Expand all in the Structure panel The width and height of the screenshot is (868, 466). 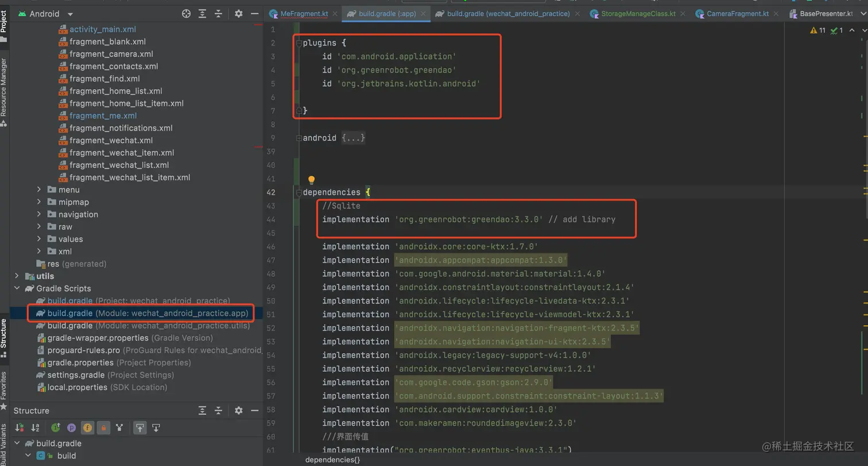[203, 410]
